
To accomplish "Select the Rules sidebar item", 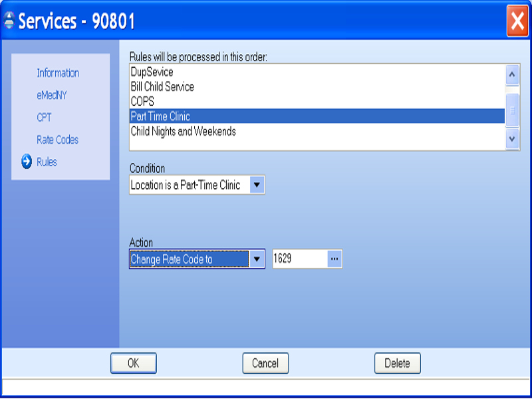I will tap(47, 162).
